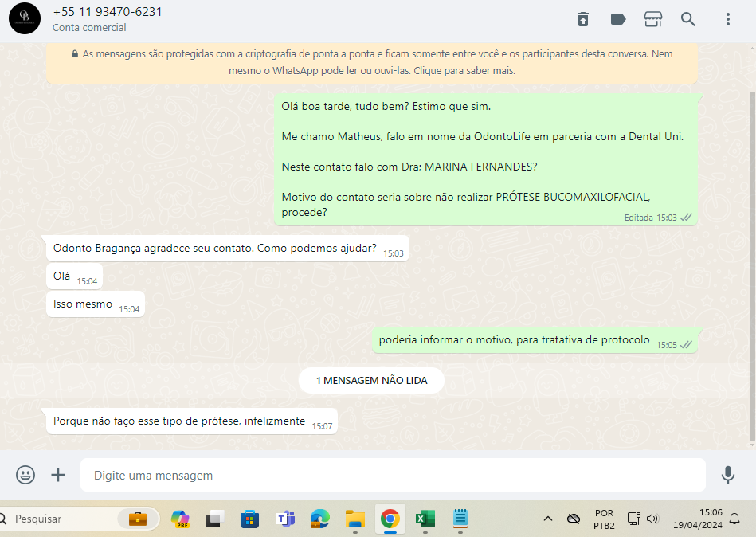The width and height of the screenshot is (756, 537).
Task: Open Notepad from taskbar
Action: point(460,518)
